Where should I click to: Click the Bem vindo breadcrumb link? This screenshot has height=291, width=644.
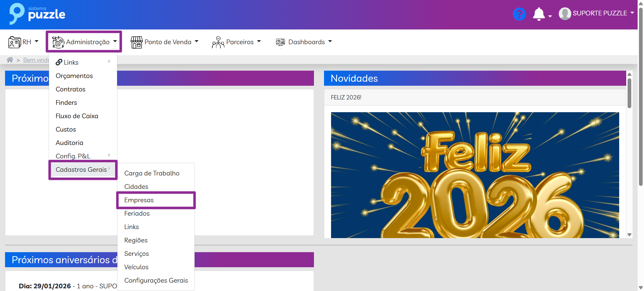[36, 60]
